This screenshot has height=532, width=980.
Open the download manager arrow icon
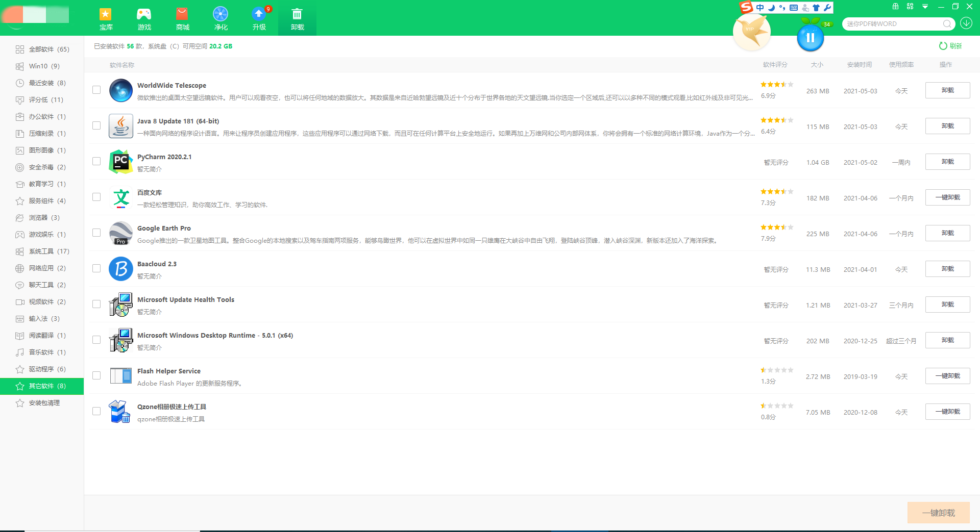pos(966,23)
